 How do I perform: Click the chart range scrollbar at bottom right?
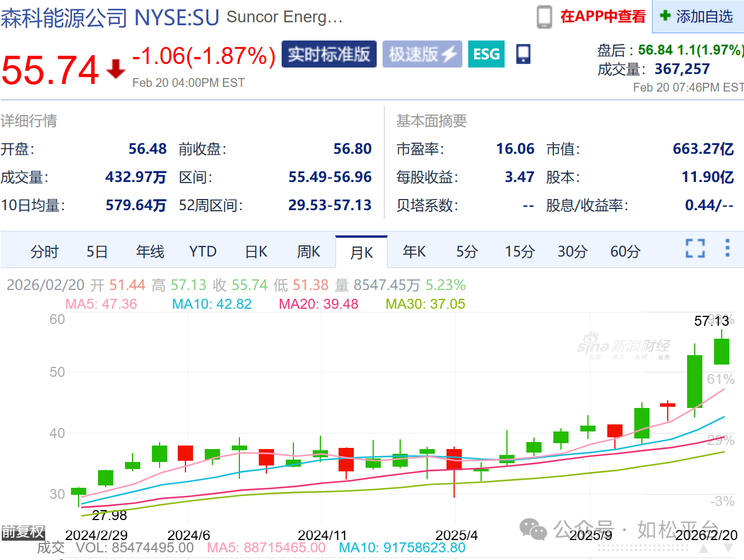(643, 548)
